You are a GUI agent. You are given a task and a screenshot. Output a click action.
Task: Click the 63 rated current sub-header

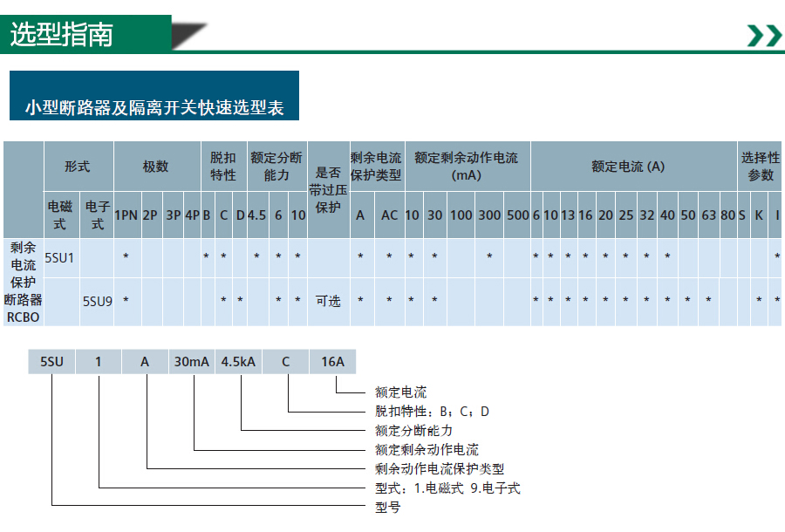(x=708, y=215)
